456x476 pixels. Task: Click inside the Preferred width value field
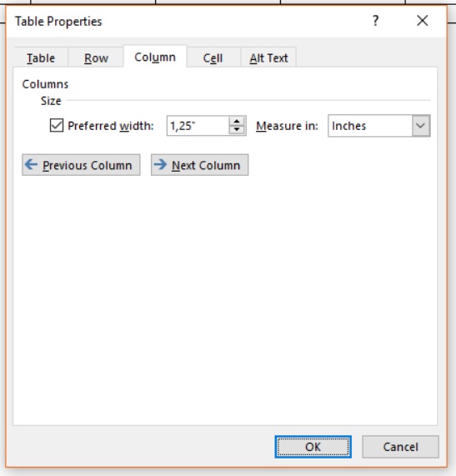(198, 126)
